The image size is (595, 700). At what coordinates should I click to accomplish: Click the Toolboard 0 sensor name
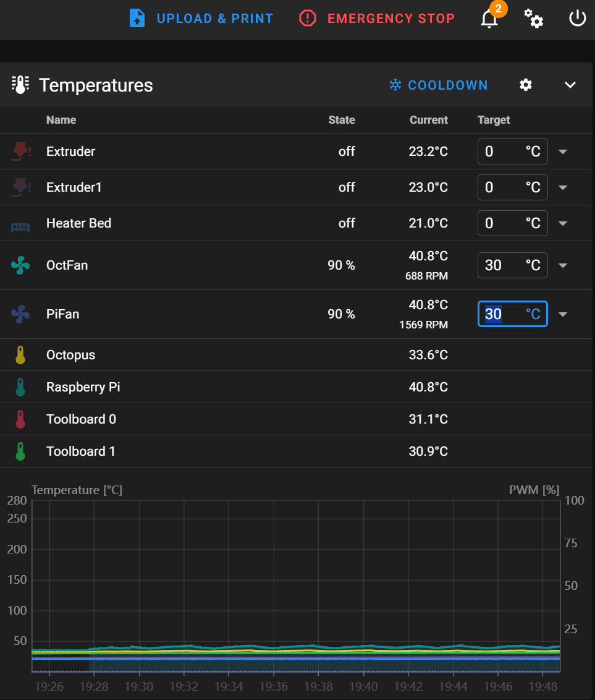click(81, 419)
